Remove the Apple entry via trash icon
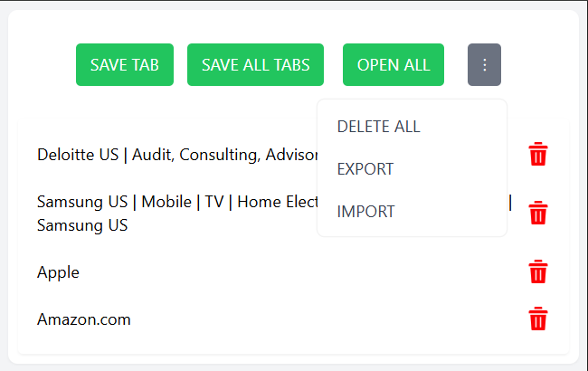The width and height of the screenshot is (588, 371). [x=538, y=272]
